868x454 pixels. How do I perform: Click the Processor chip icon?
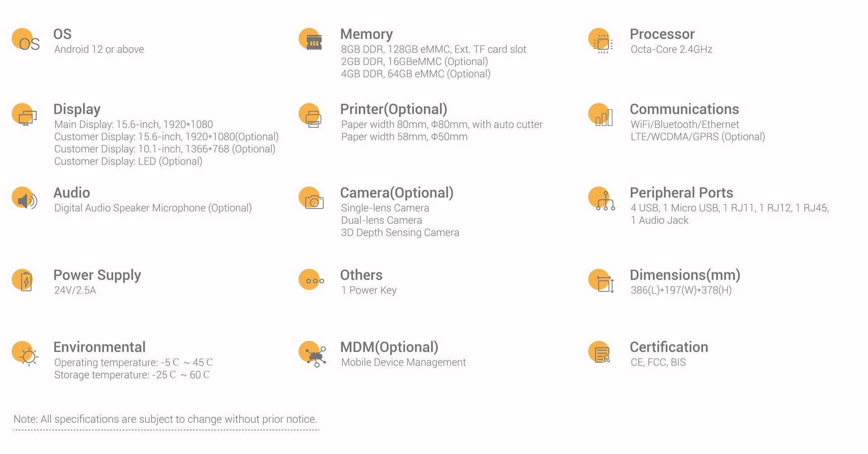point(601,42)
